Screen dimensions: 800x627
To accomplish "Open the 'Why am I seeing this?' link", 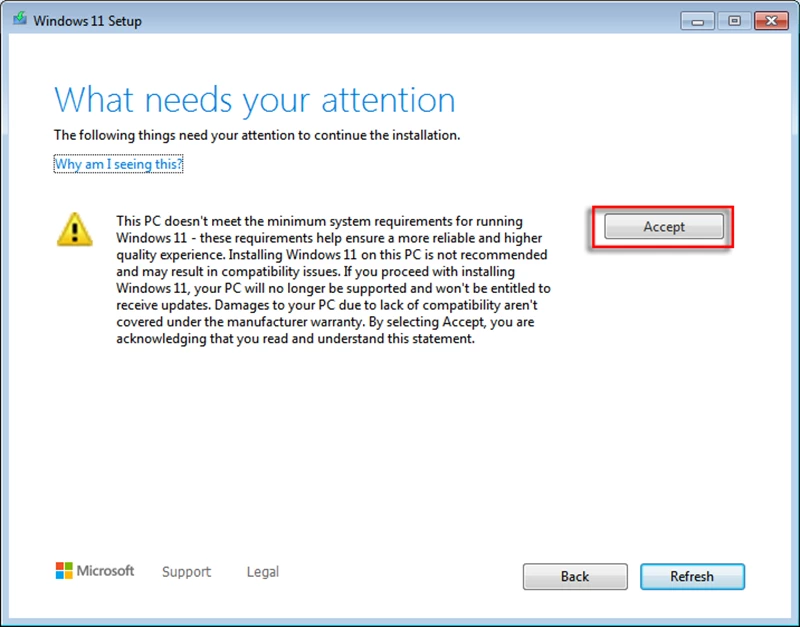I will click(x=118, y=164).
